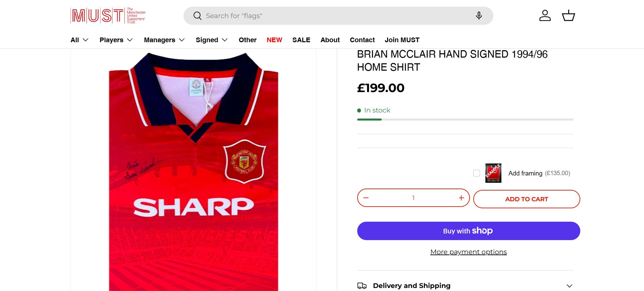Viewport: 644px width, 291px height.
Task: Open the account profile icon
Action: (x=545, y=16)
